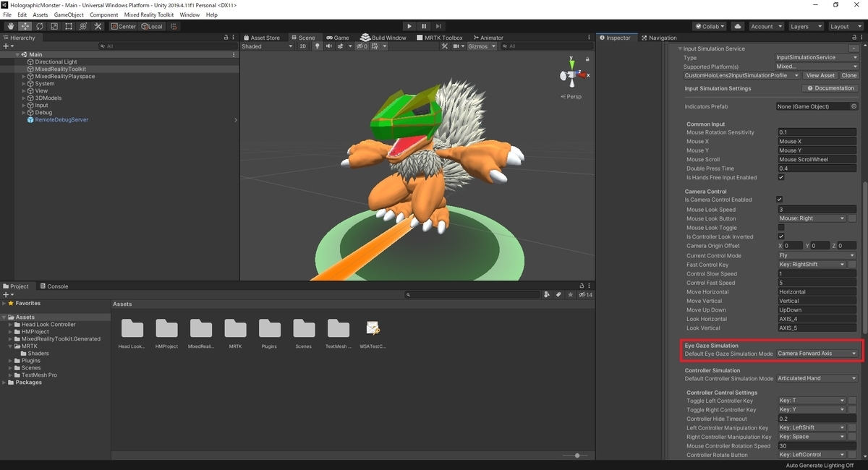Click the Clone button
Image resolution: width=868 pixels, height=470 pixels.
point(848,75)
